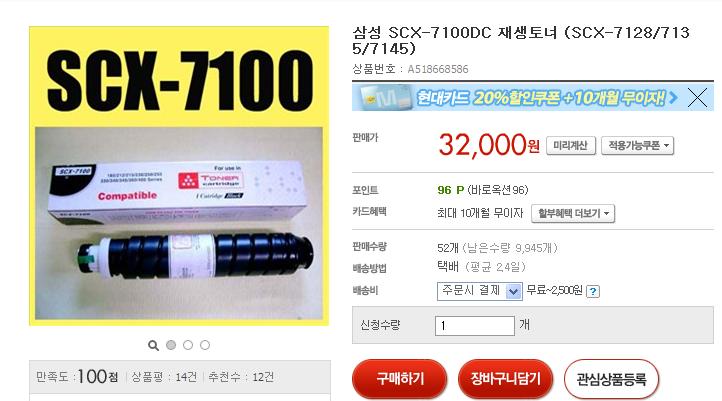Open the 주문시 결제 shipping dropdown

[479, 291]
